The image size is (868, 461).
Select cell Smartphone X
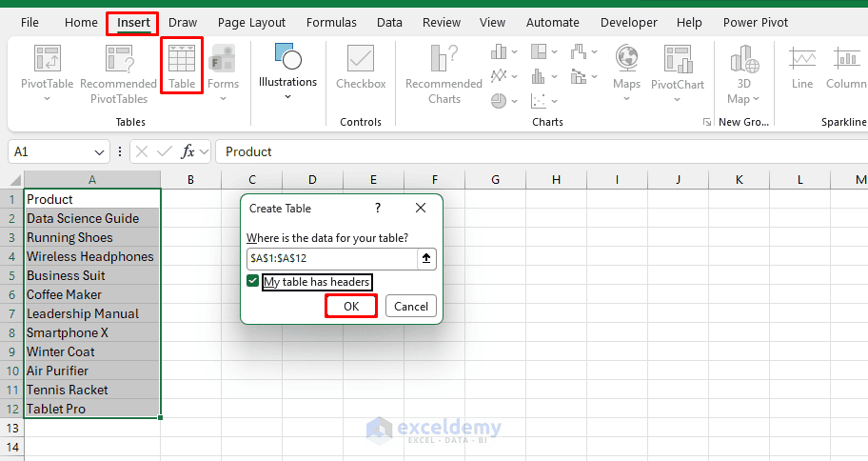click(92, 333)
